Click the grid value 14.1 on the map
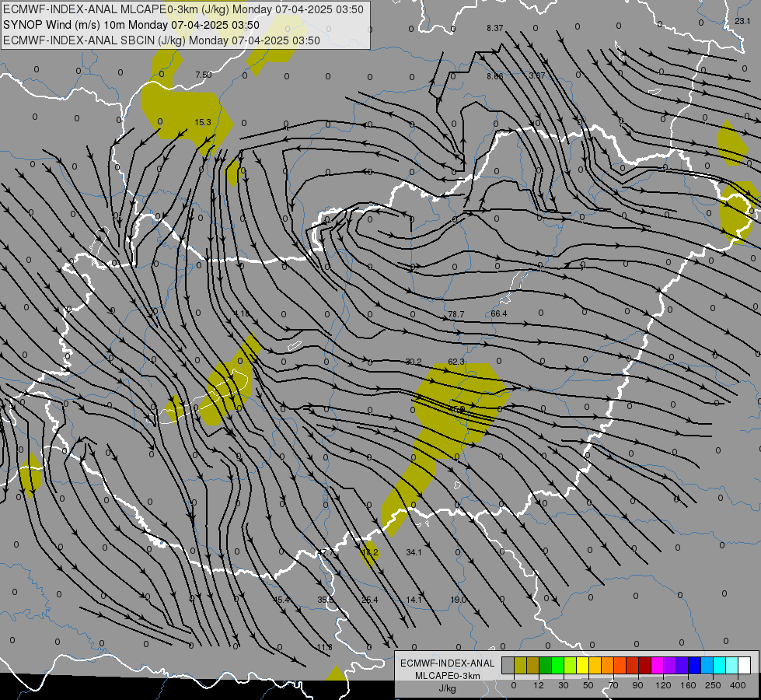 pyautogui.click(x=414, y=600)
